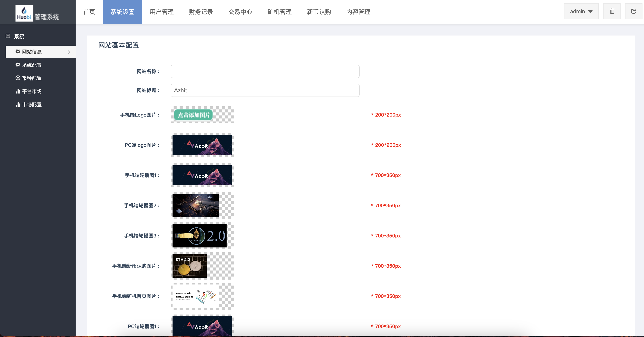This screenshot has width=644, height=337.
Task: Click inside the 网站名称 input field
Action: coord(265,71)
